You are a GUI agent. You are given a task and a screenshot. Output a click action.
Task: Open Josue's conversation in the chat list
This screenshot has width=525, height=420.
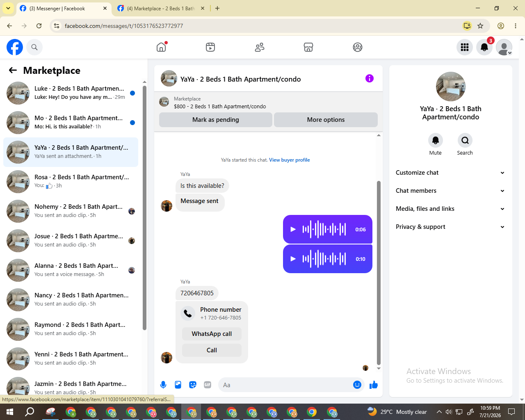click(71, 241)
